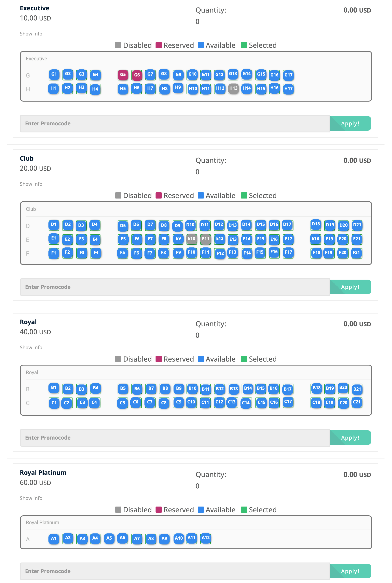Pick seat H17 in Executive row H
The width and height of the screenshot is (392, 583).
point(288,89)
